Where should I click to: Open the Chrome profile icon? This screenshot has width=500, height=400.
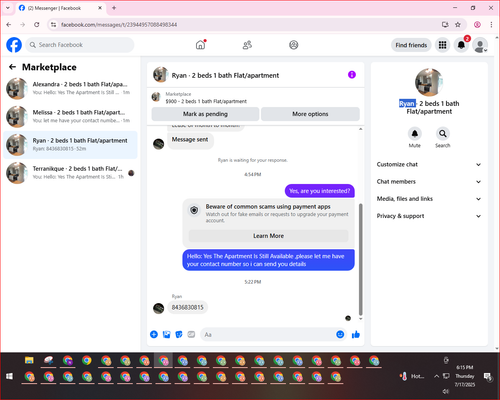click(477, 25)
